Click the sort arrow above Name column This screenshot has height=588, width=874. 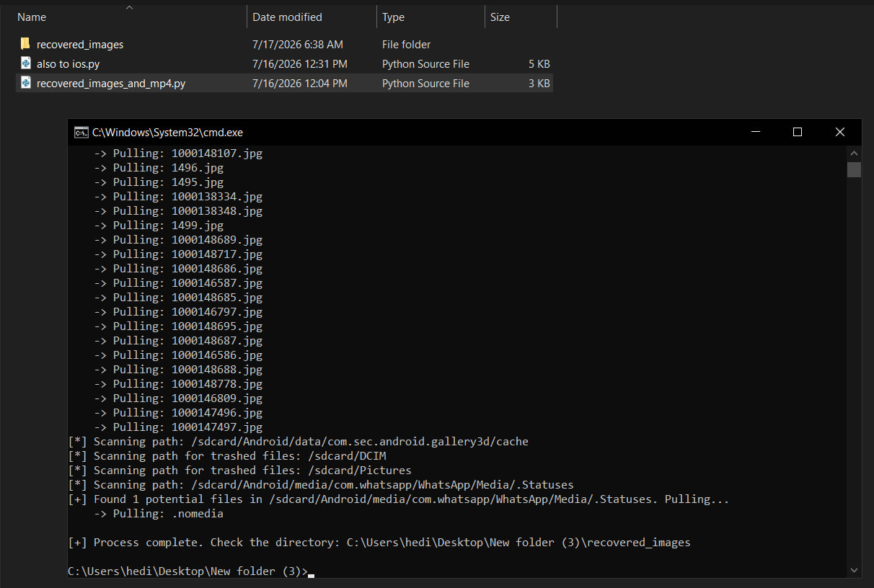(129, 7)
